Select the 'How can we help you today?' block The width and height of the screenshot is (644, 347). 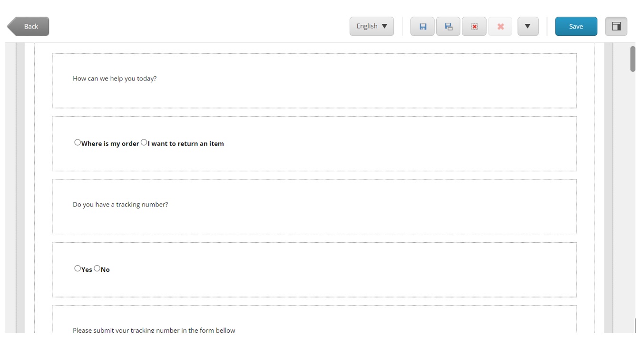point(314,79)
